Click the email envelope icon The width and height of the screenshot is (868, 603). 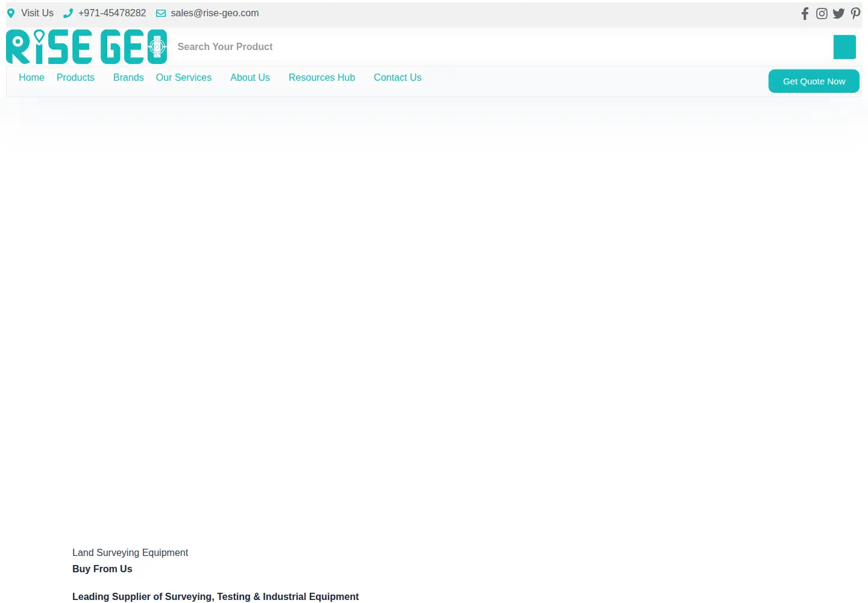pyautogui.click(x=161, y=13)
